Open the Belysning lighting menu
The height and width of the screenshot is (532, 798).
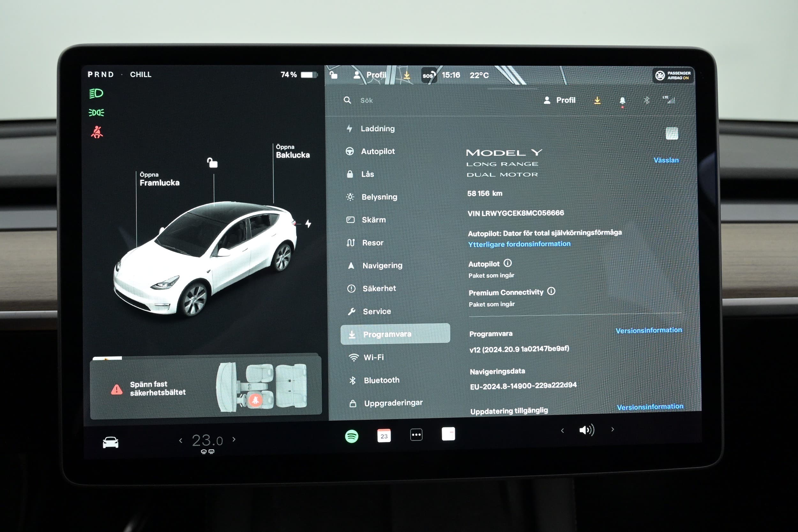(x=372, y=197)
